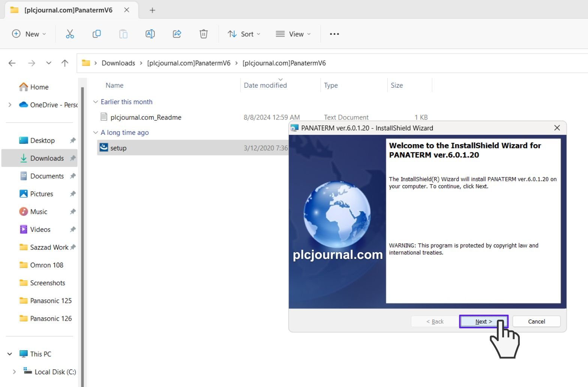The width and height of the screenshot is (588, 387).
Task: Select Downloads in the address breadcrumb
Action: coord(118,63)
